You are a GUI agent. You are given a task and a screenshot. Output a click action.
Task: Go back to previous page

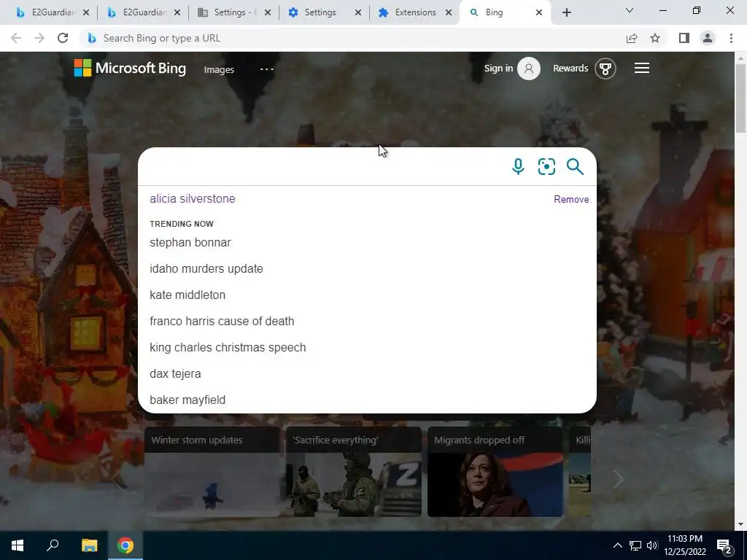coord(16,38)
